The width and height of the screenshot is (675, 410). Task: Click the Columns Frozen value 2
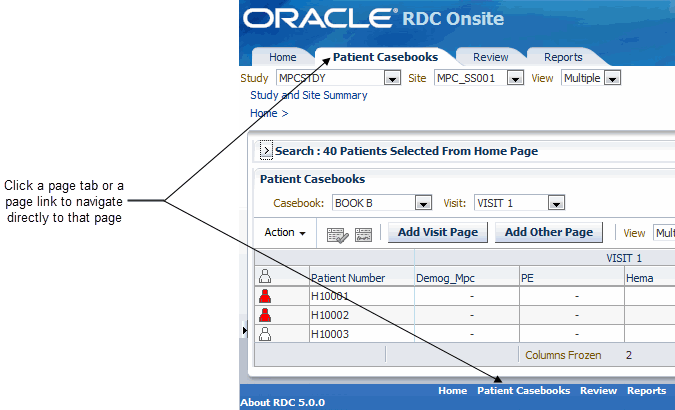tap(629, 355)
